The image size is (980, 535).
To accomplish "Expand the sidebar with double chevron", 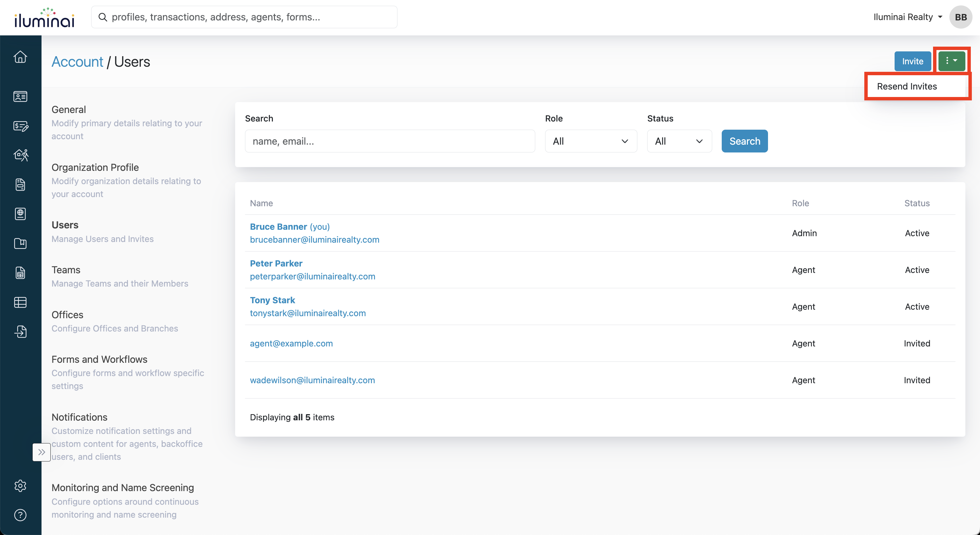I will [x=42, y=452].
